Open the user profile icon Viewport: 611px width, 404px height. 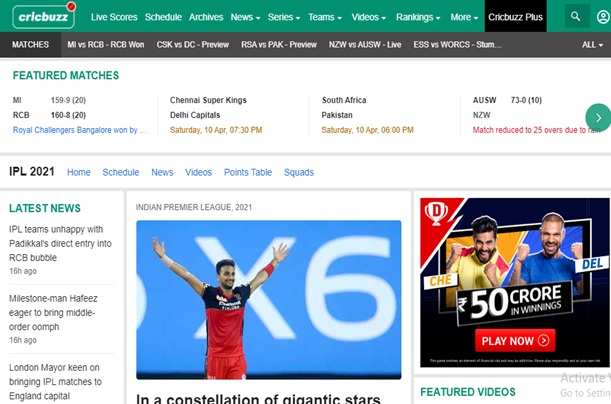click(603, 17)
